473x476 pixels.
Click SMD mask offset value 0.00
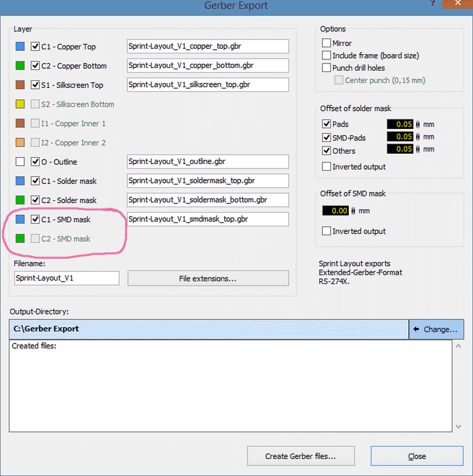tap(336, 211)
